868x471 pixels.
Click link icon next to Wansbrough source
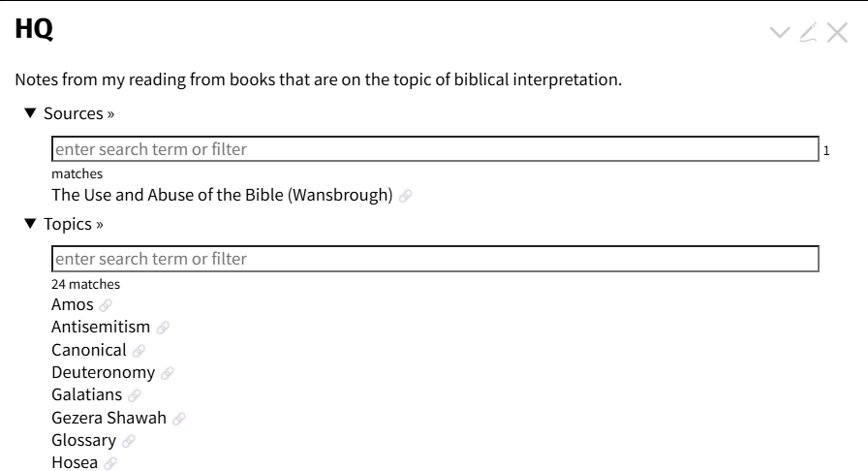pyautogui.click(x=406, y=196)
